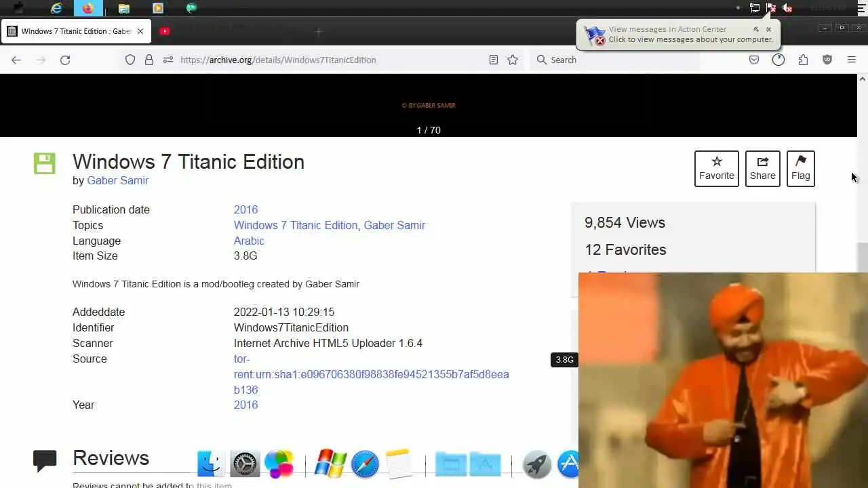
Task: Click the View messages in Action Center balloon
Action: click(x=678, y=35)
